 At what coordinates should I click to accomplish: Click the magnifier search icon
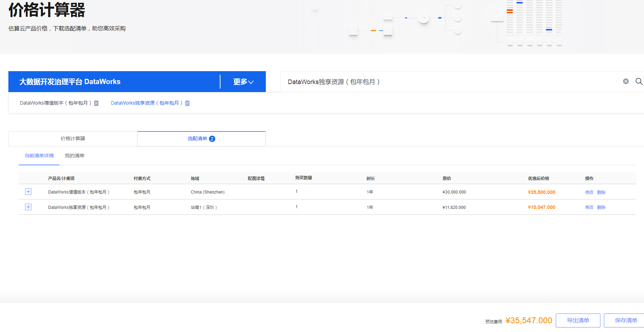pos(639,81)
